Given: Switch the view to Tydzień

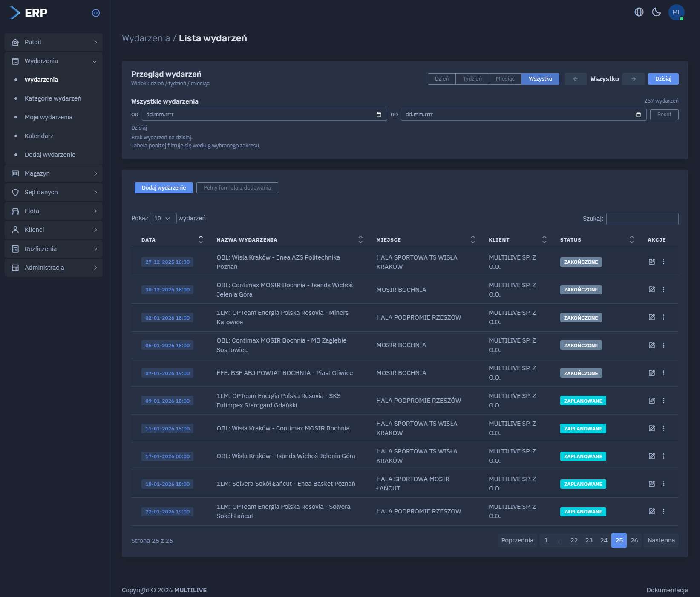Looking at the screenshot, I should [x=472, y=79].
